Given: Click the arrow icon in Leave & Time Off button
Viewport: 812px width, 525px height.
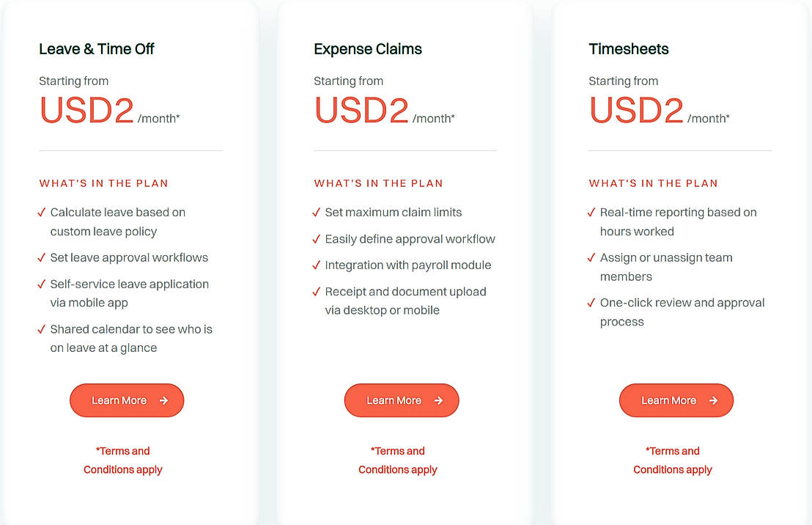Looking at the screenshot, I should pyautogui.click(x=163, y=400).
